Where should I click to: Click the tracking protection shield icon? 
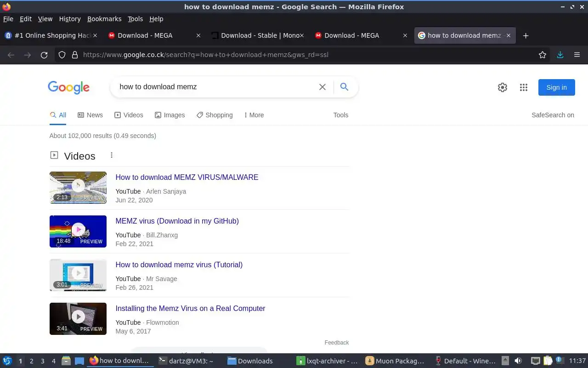62,55
